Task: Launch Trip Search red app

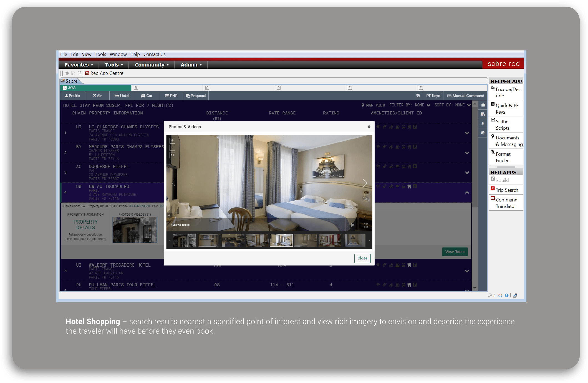Action: [x=506, y=190]
